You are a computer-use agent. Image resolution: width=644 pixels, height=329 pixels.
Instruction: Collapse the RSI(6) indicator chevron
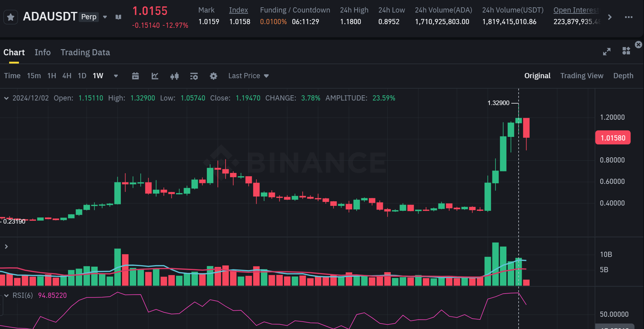coord(6,295)
